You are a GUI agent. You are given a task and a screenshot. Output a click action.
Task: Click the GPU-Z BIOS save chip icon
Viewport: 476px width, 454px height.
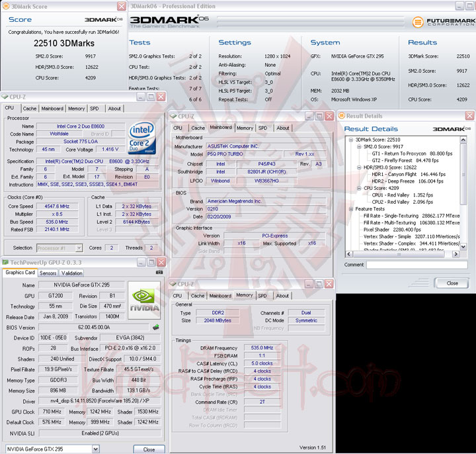click(x=156, y=328)
